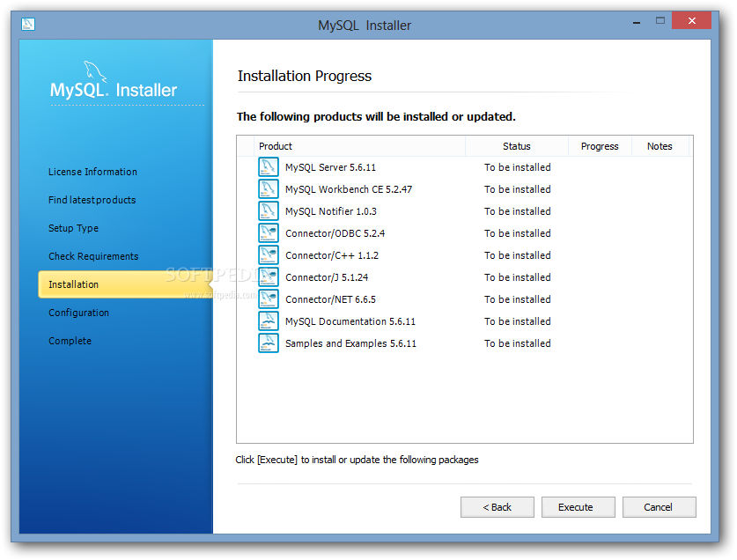
Task: Open the Check Requirements step
Action: click(93, 257)
